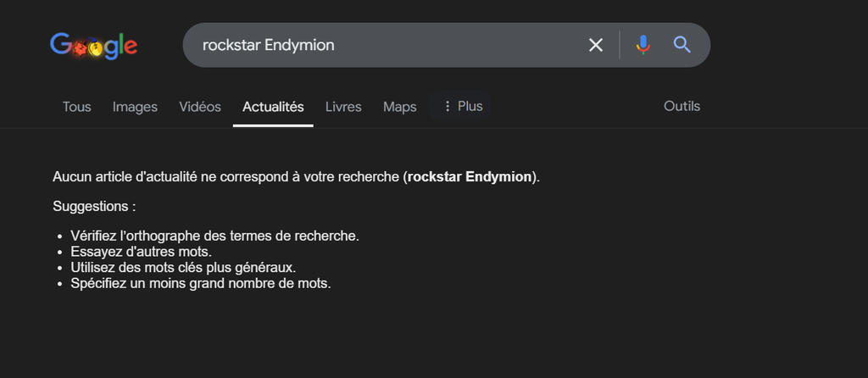Viewport: 868px width, 378px height.
Task: Open the Livres tab
Action: point(343,107)
